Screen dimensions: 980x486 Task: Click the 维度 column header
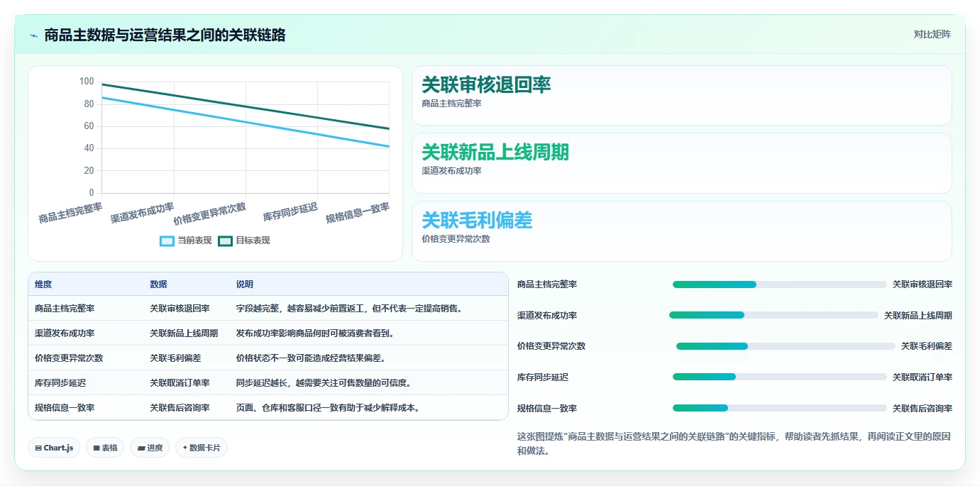pyautogui.click(x=43, y=285)
